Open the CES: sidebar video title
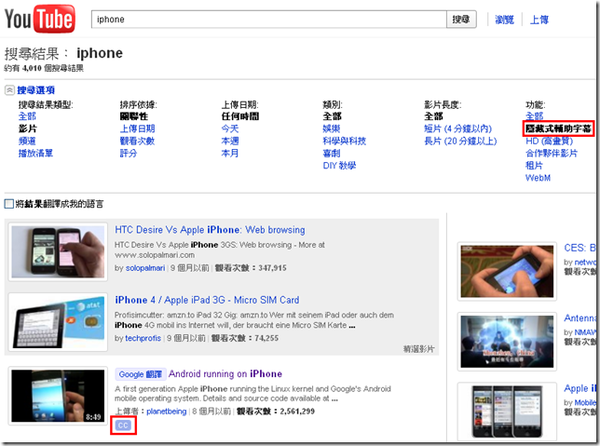The height and width of the screenshot is (446, 600). (580, 248)
